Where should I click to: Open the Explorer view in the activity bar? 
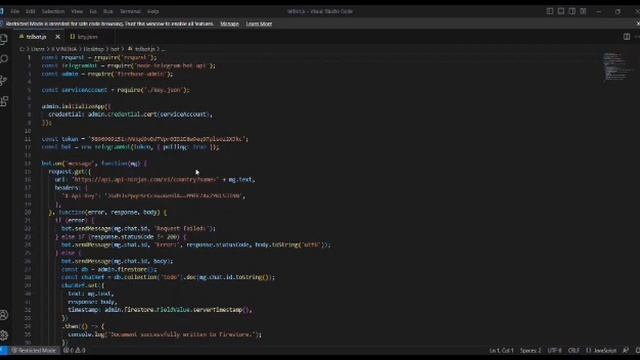click(4, 39)
